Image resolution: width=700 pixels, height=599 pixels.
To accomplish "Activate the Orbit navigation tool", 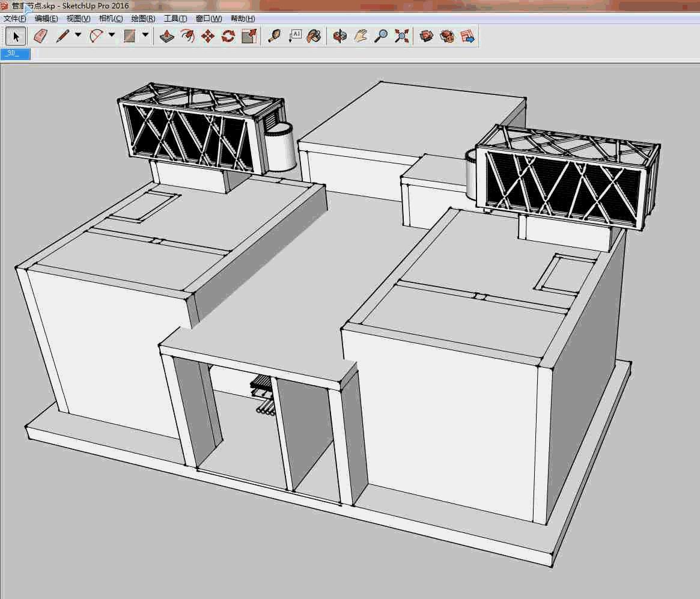I will [x=339, y=36].
